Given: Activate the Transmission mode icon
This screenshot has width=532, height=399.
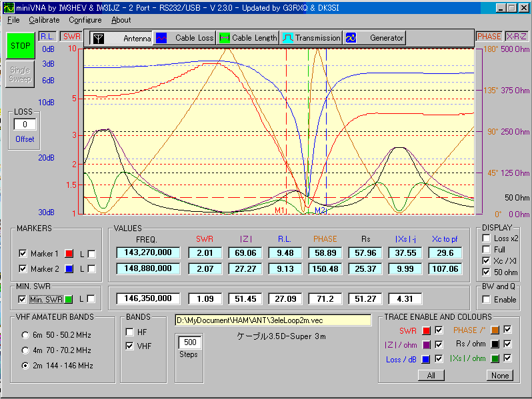Looking at the screenshot, I should click(288, 38).
